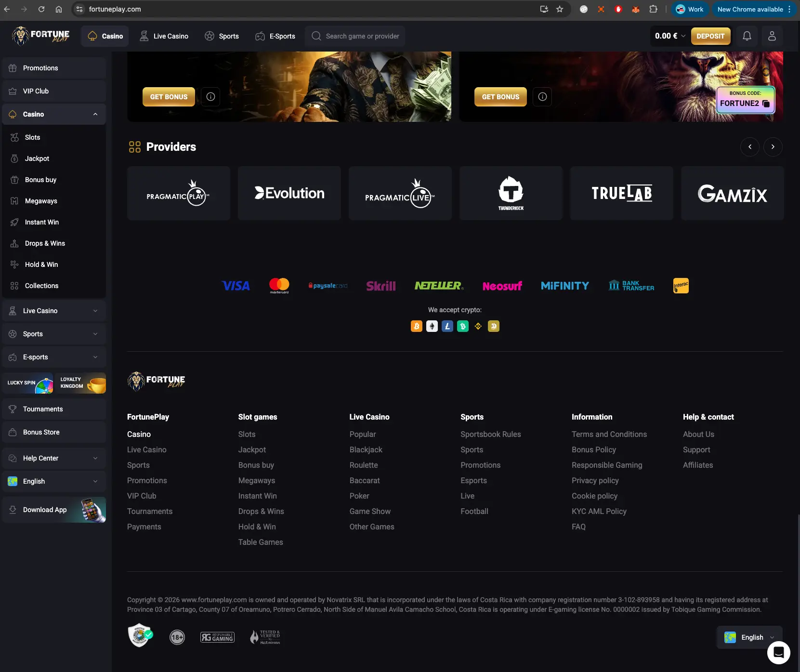800x672 pixels.
Task: Click the New Chrome available button
Action: click(754, 9)
